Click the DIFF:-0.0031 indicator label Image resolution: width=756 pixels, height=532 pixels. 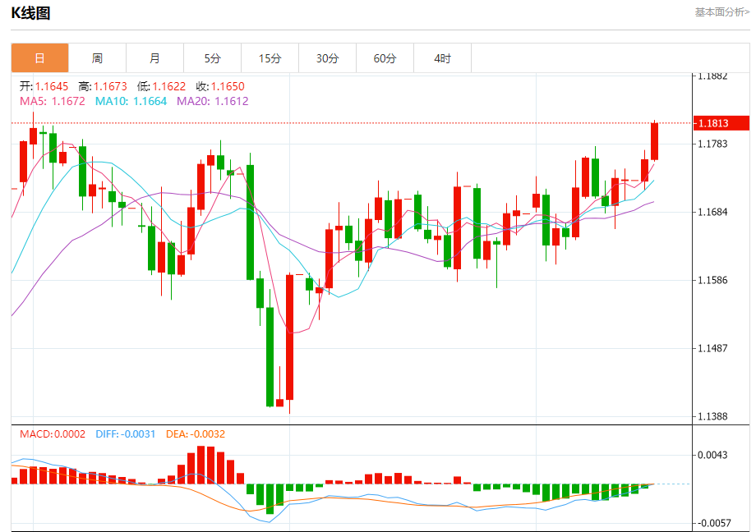click(126, 433)
